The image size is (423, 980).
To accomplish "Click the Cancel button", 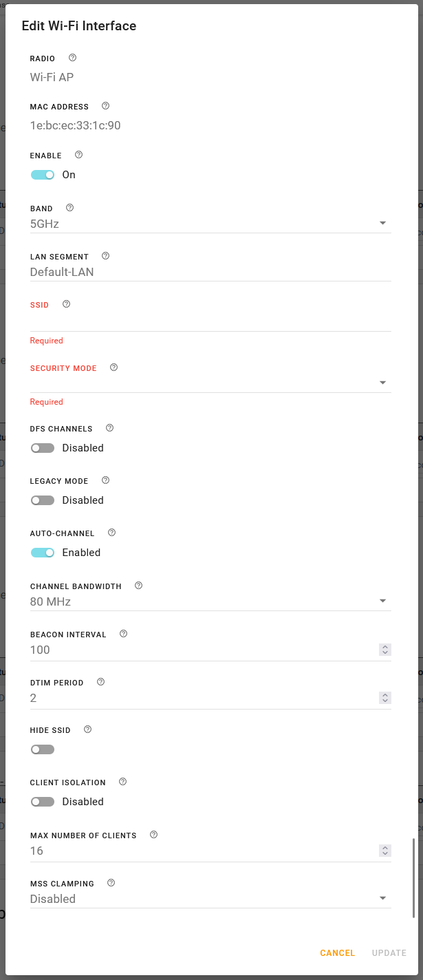I will pos(337,953).
